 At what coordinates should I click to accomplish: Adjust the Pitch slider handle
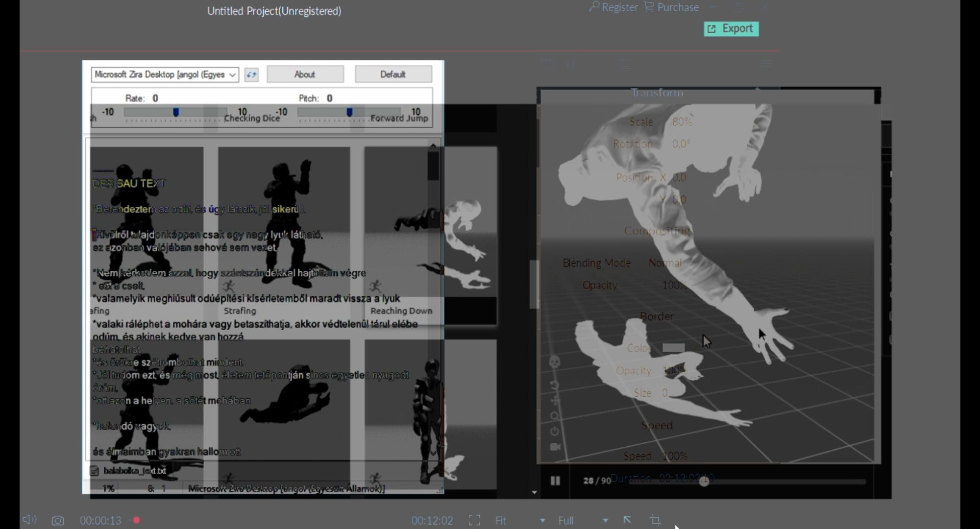tap(349, 112)
